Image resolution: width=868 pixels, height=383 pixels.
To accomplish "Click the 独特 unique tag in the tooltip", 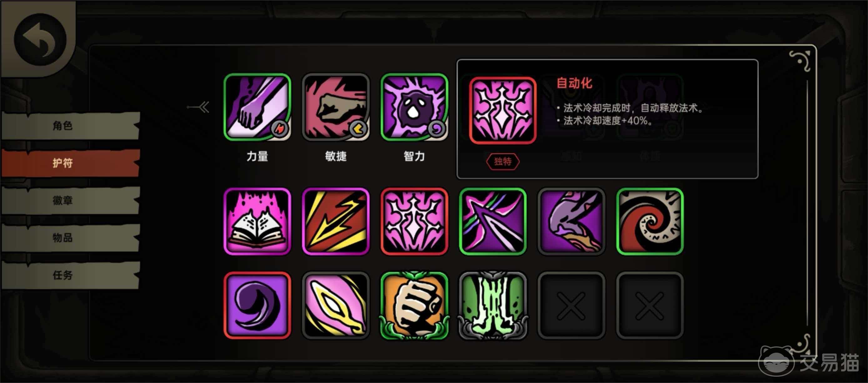I will point(503,161).
